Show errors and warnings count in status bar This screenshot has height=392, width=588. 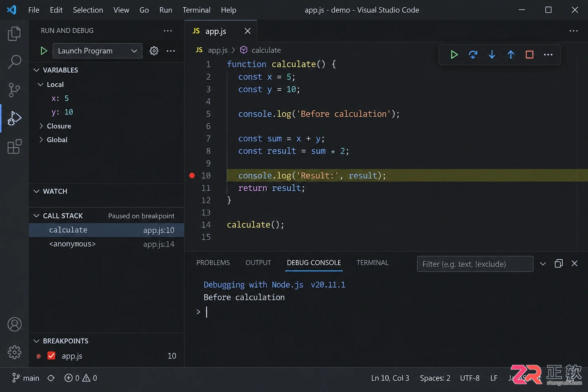click(x=81, y=378)
